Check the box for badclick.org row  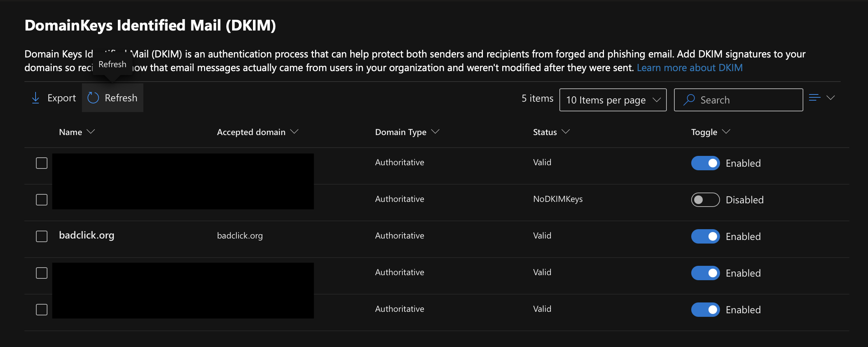pos(42,236)
